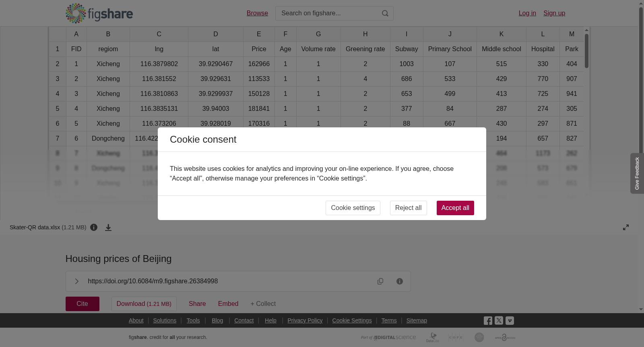
Task: Open figshare X (Twitter) icon
Action: [x=499, y=321]
